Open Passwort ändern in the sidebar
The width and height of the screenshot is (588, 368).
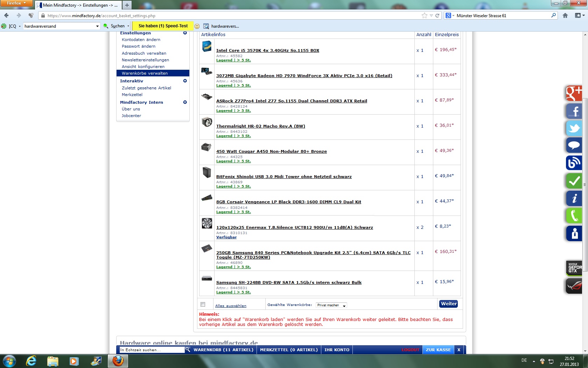click(x=139, y=46)
